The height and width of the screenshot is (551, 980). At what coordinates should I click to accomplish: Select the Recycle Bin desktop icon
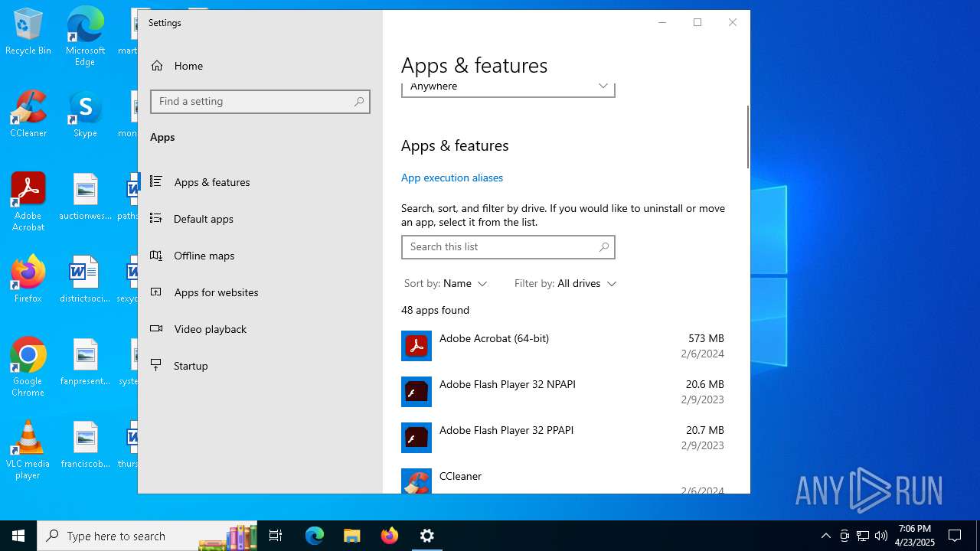pyautogui.click(x=28, y=32)
